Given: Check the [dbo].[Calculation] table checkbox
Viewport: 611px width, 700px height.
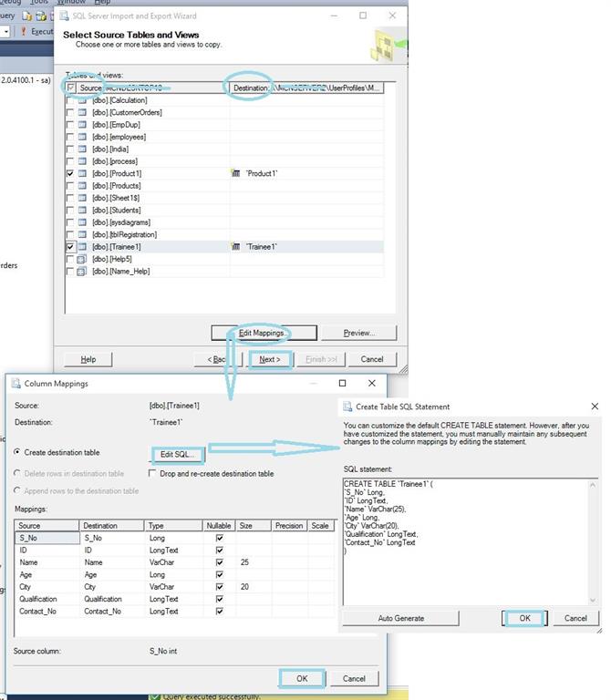Looking at the screenshot, I should pyautogui.click(x=70, y=100).
